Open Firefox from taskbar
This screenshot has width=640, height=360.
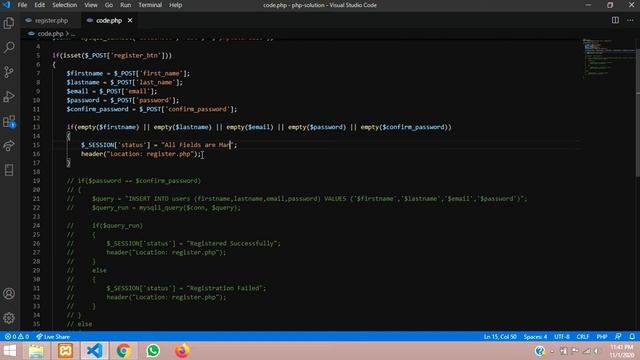pyautogui.click(x=182, y=351)
